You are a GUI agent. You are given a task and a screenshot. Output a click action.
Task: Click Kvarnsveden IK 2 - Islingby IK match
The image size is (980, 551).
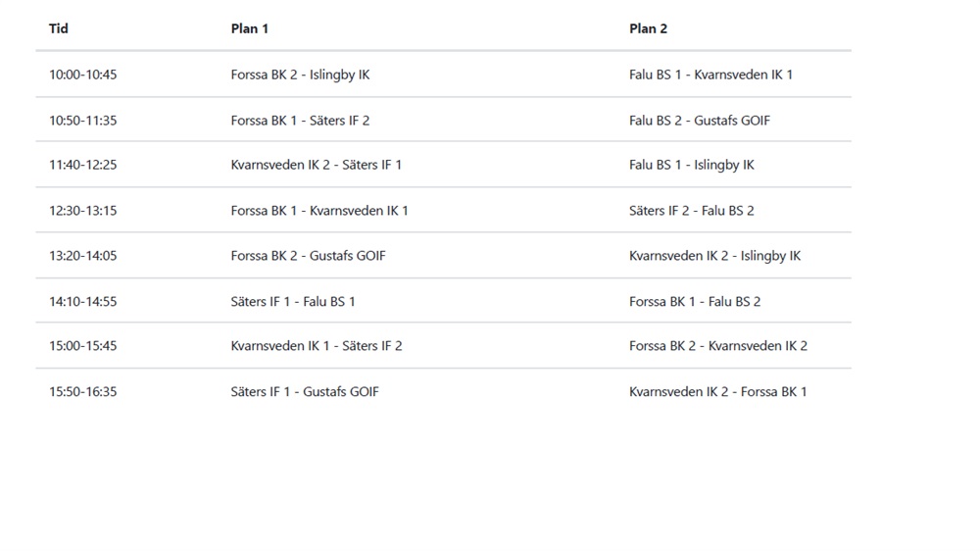tap(714, 255)
